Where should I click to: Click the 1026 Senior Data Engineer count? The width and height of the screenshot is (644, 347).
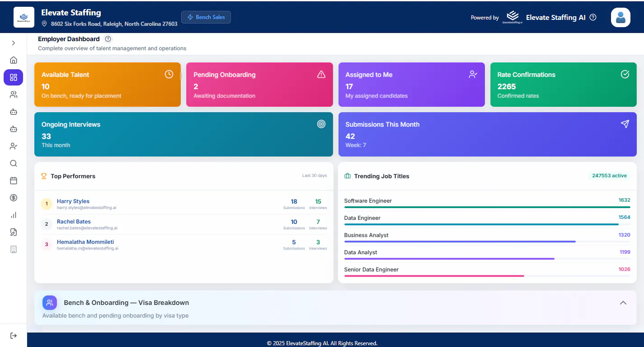[x=625, y=269]
